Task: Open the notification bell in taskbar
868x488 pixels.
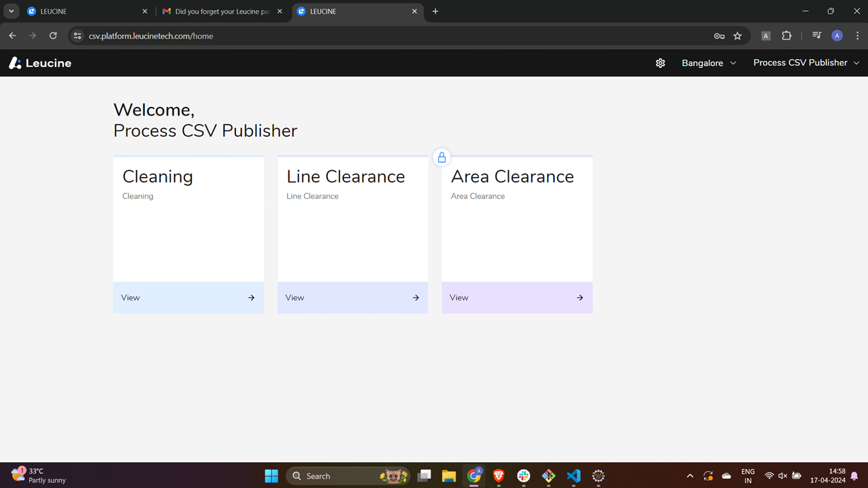Action: click(x=854, y=476)
